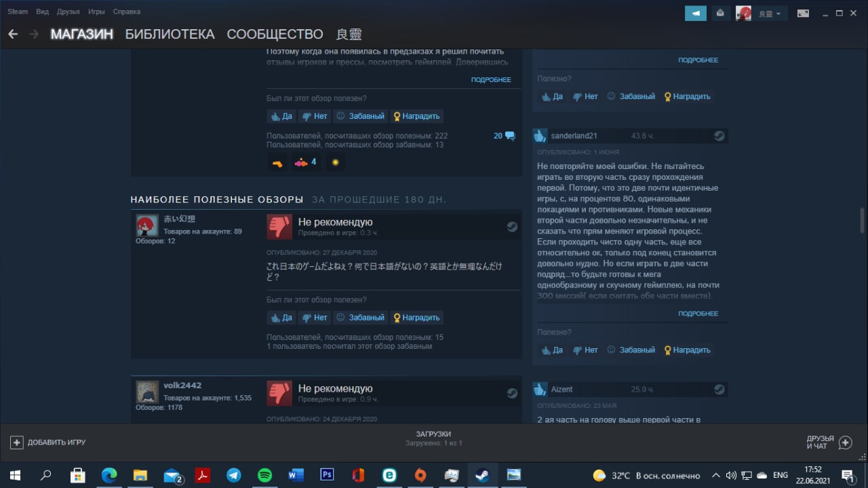Click the orange award icon under the review
Viewport: 868px width, 488px height.
(x=277, y=162)
